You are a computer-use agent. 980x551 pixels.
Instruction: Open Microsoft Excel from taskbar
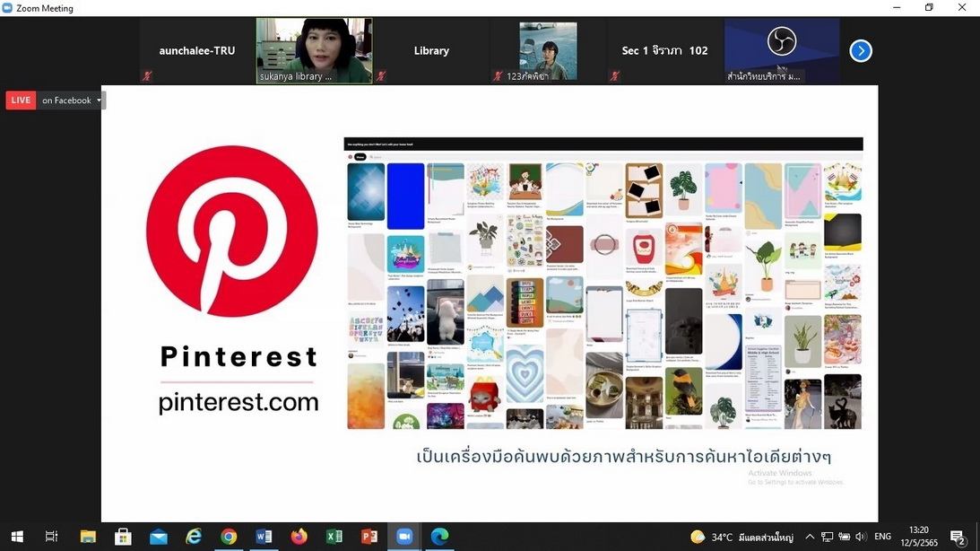click(334, 537)
